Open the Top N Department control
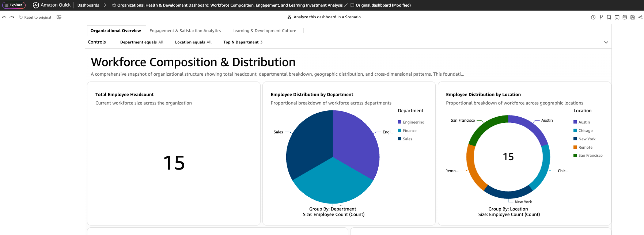The height and width of the screenshot is (235, 644). pyautogui.click(x=243, y=42)
